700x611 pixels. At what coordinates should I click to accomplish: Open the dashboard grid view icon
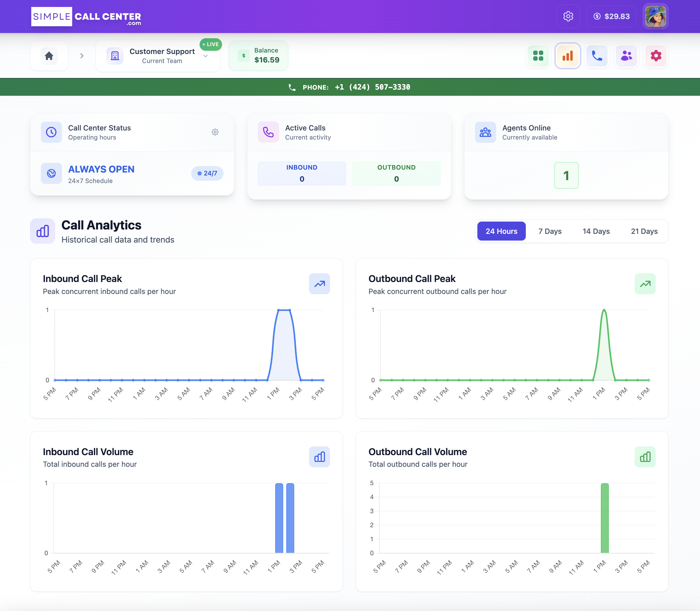point(538,55)
